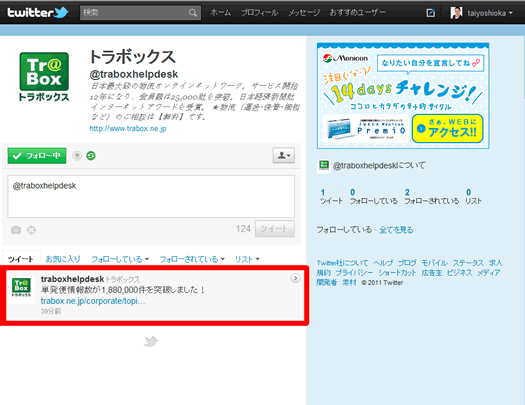
Task: Click the 124 remaining character count
Action: click(x=243, y=229)
